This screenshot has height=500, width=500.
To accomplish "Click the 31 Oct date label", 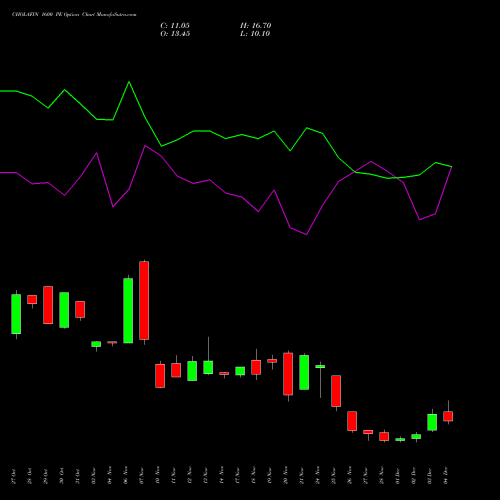I will click(77, 476).
